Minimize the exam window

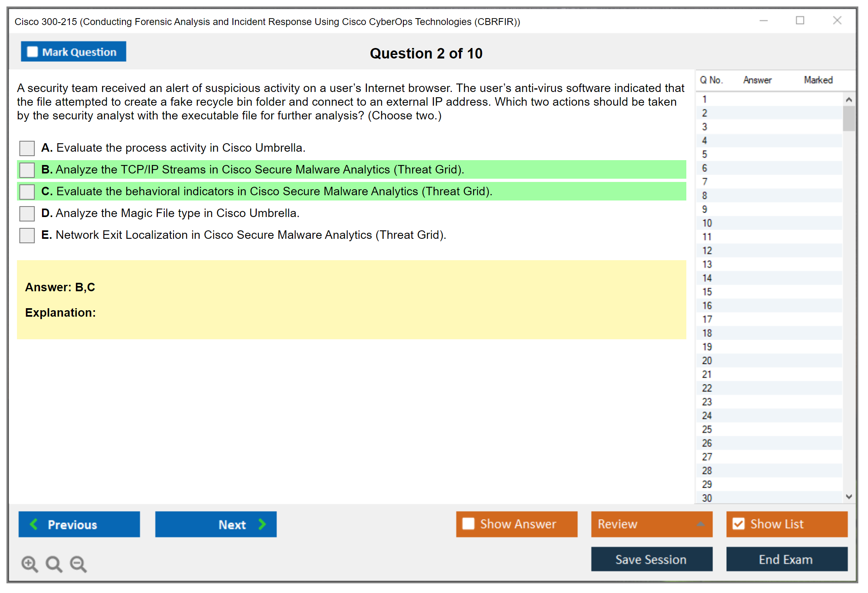763,21
